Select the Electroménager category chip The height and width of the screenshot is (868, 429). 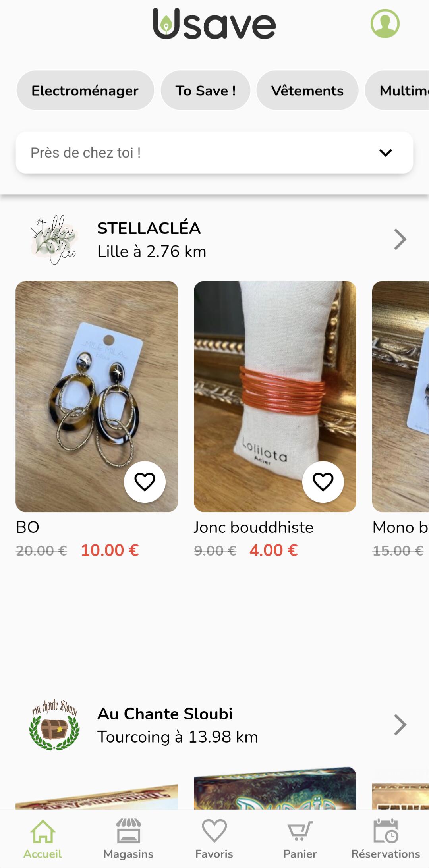(85, 91)
